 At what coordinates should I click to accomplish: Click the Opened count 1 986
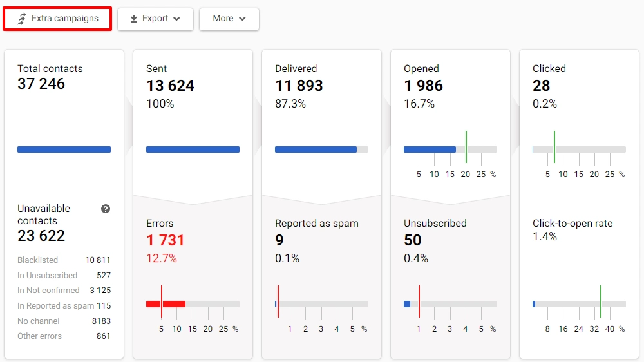tap(424, 86)
